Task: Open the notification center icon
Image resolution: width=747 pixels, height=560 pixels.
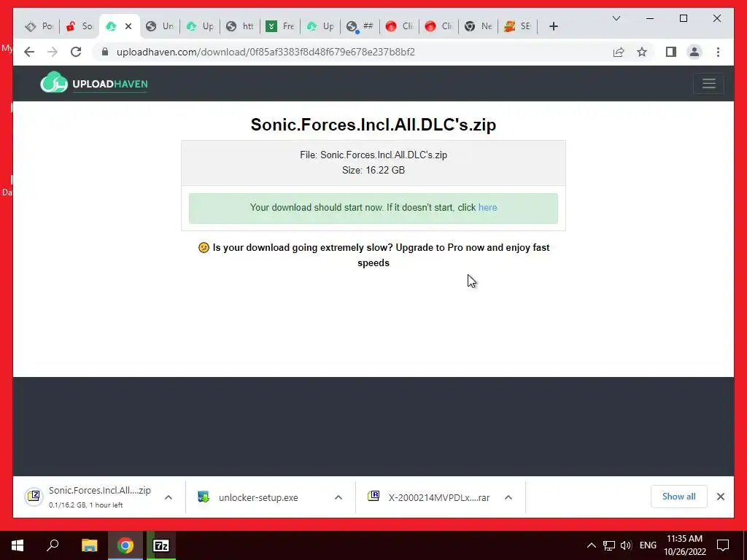Action: pyautogui.click(x=723, y=545)
